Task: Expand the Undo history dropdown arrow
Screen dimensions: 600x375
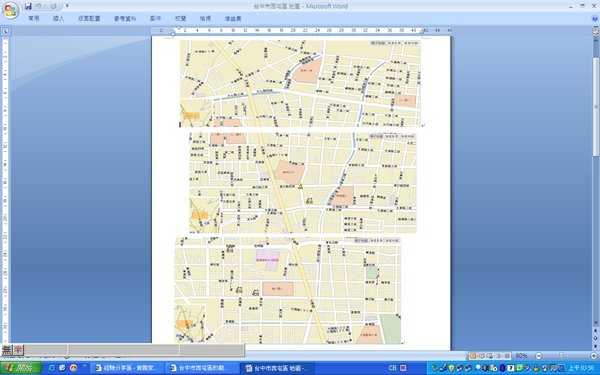Action: pyautogui.click(x=45, y=6)
